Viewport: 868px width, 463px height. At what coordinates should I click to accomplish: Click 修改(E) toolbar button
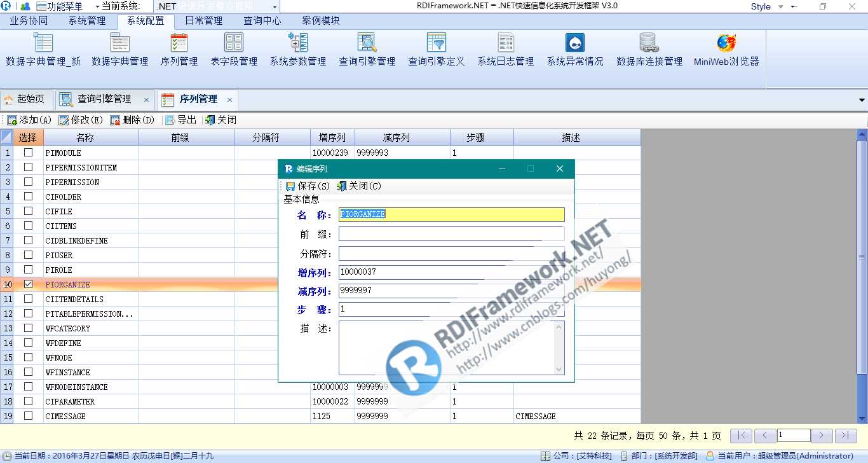click(x=81, y=120)
